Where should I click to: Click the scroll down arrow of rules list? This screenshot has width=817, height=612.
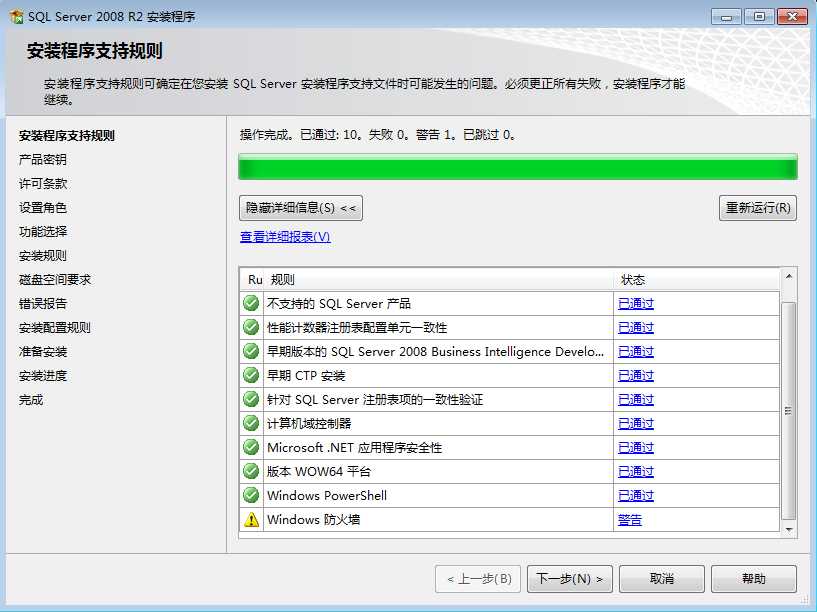788,530
